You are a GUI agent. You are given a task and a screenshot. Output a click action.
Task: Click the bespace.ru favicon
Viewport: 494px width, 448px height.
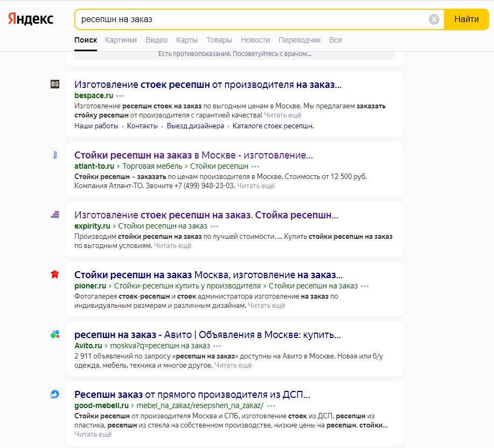[x=55, y=84]
